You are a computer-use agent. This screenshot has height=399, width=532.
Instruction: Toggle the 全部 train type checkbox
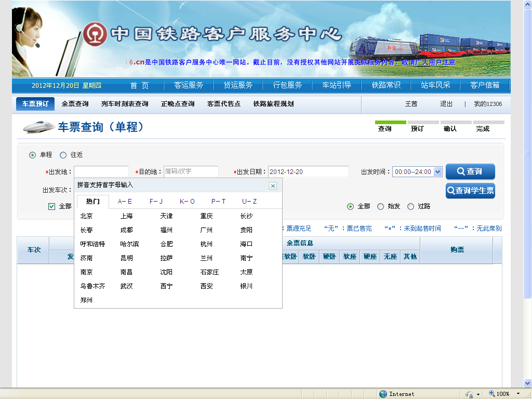51,206
